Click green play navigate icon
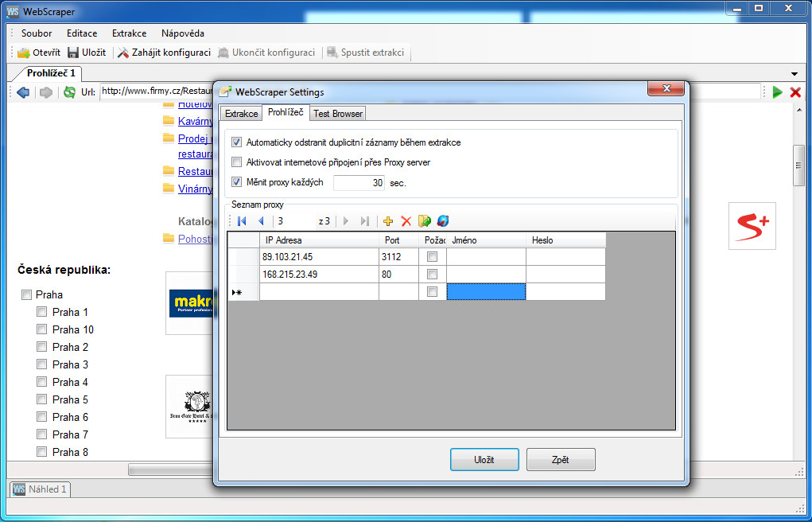The width and height of the screenshot is (812, 522). [777, 92]
